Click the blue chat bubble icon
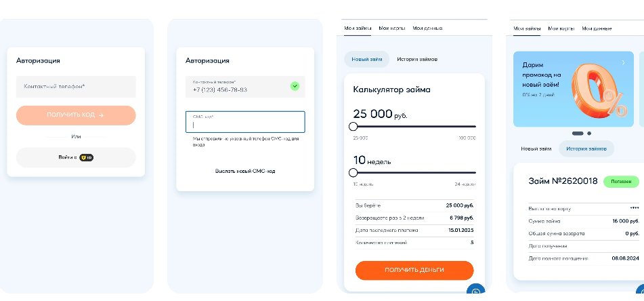The width and height of the screenshot is (644, 301). 475,290
